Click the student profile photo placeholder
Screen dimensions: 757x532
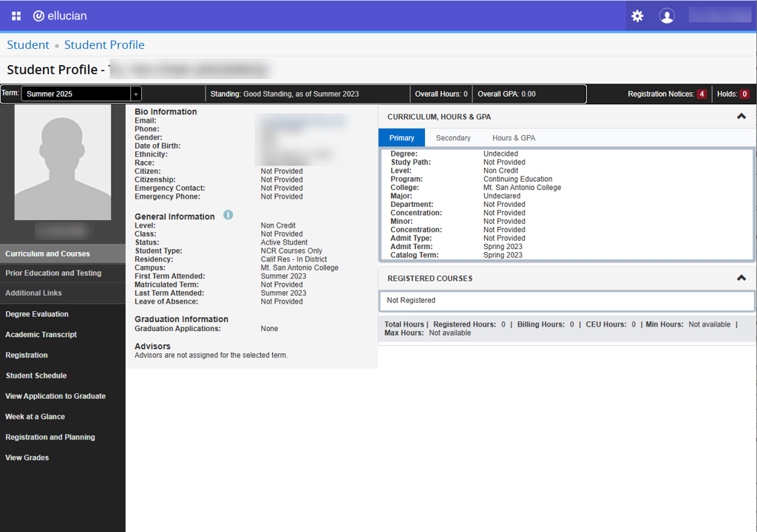tap(63, 162)
